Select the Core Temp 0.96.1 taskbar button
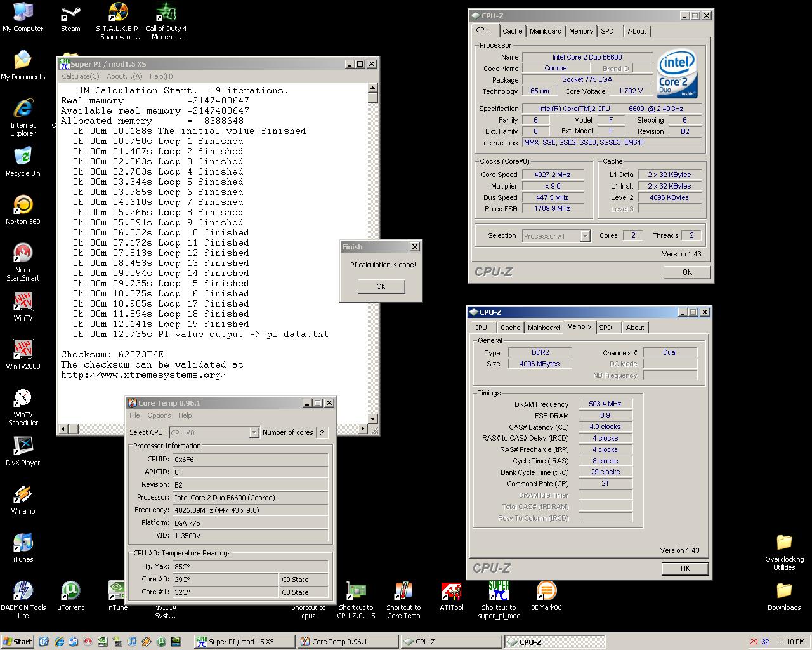Image resolution: width=812 pixels, height=650 pixels. 348,642
